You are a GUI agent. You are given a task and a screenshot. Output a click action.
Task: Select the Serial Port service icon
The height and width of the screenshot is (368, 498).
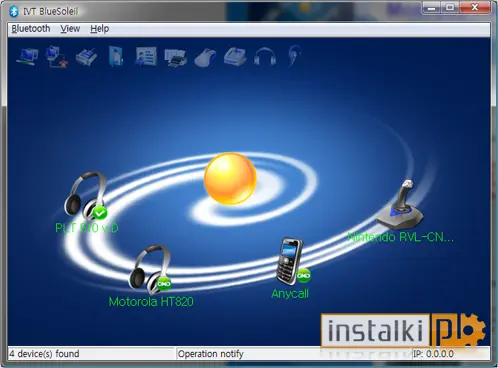coord(86,57)
